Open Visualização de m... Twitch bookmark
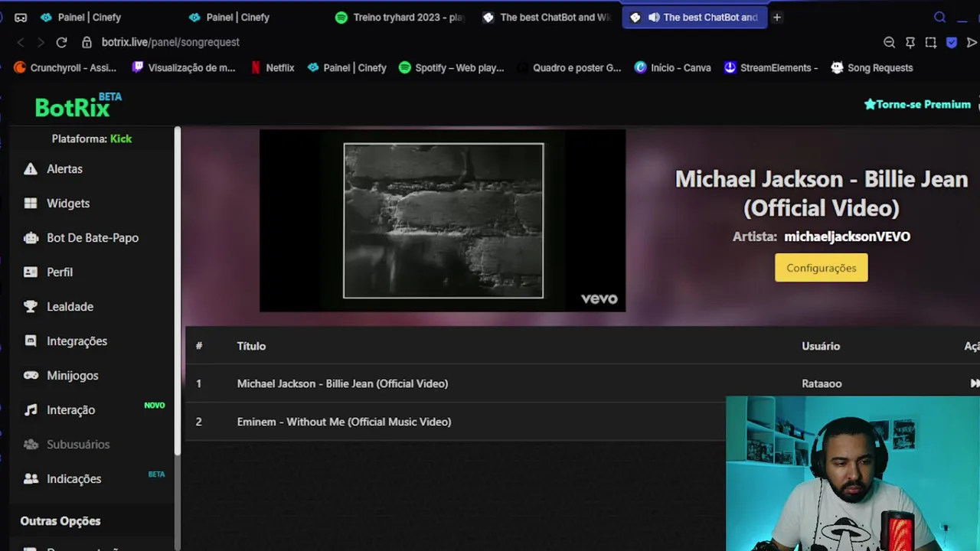Image resolution: width=980 pixels, height=551 pixels. coord(184,67)
